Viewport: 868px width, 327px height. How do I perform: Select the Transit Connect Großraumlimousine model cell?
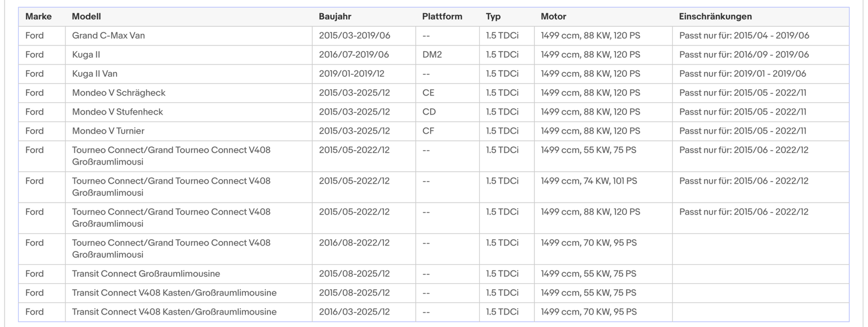189,274
